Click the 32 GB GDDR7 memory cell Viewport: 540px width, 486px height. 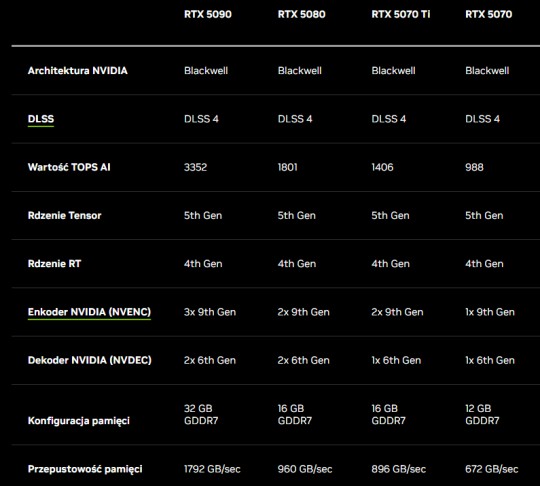[x=201, y=414]
